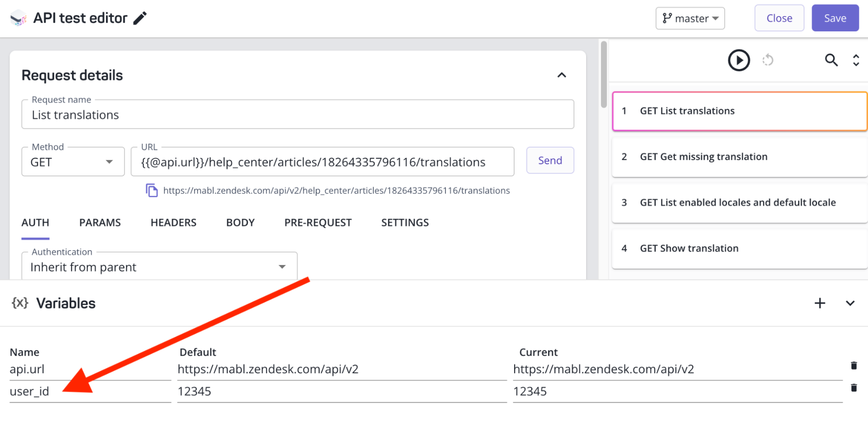This screenshot has height=431, width=868.
Task: Copy the resolved URL using the copy icon
Action: coord(152,190)
